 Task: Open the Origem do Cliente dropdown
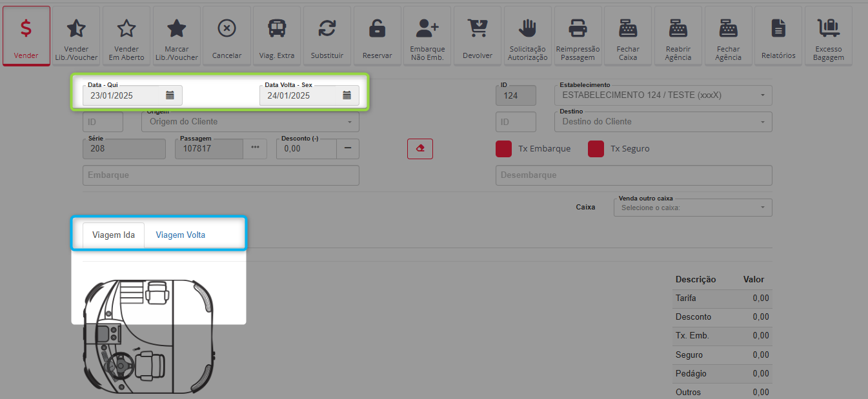click(x=250, y=122)
